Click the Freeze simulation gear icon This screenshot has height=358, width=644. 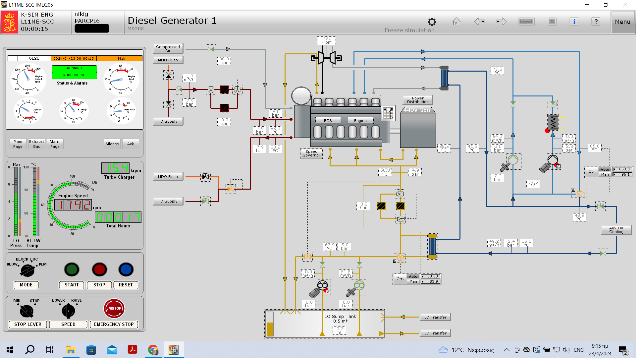(x=432, y=22)
